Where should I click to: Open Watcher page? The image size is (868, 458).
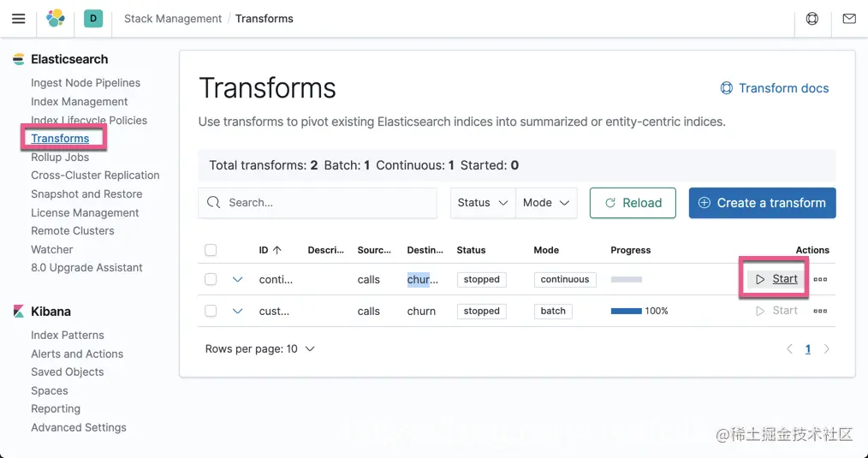coord(52,250)
